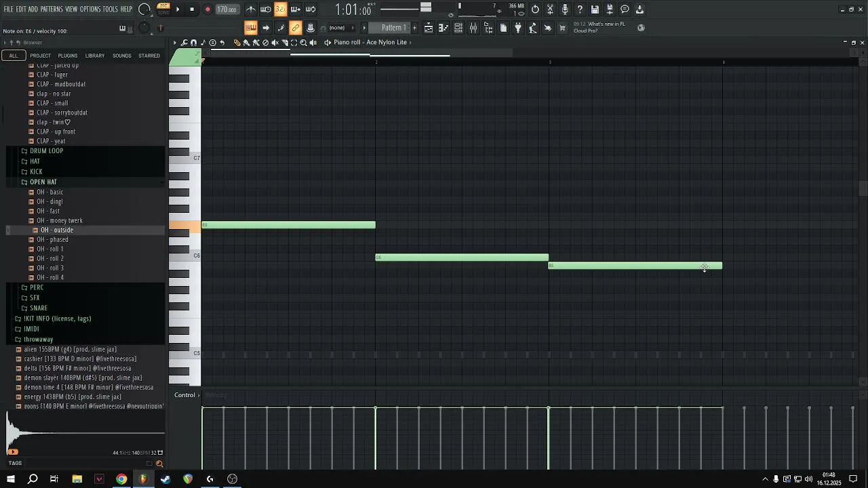The width and height of the screenshot is (868, 488).
Task: Collapse the OPEN HAT folder
Action: point(43,182)
